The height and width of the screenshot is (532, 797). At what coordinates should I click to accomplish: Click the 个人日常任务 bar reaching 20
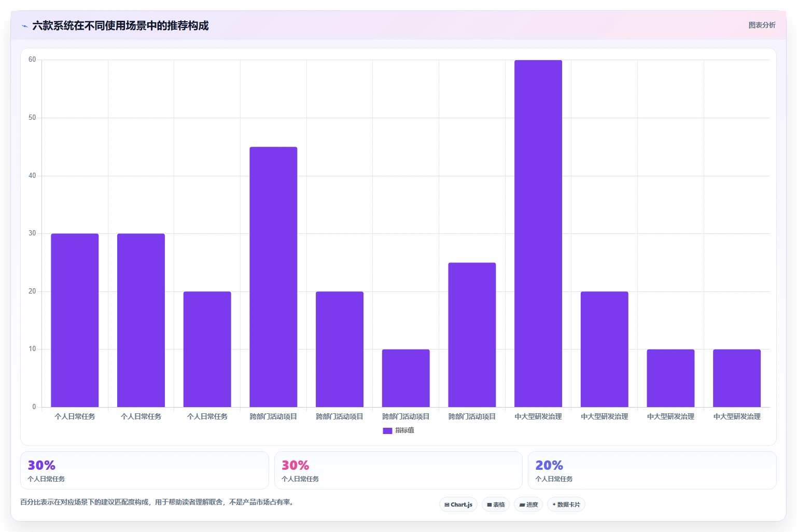click(207, 349)
